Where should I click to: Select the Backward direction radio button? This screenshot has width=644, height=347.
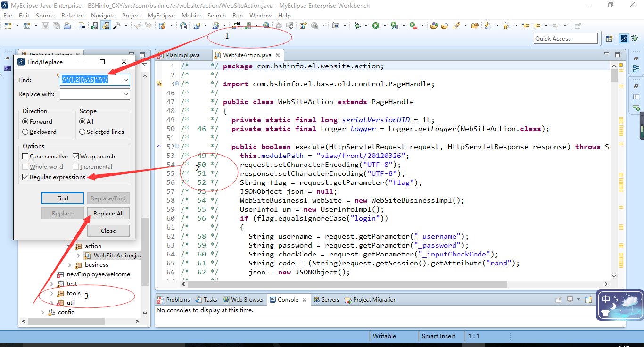pyautogui.click(x=25, y=132)
